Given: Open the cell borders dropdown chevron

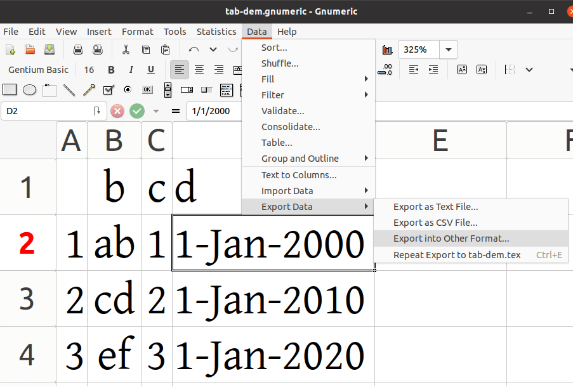Looking at the screenshot, I should point(529,70).
